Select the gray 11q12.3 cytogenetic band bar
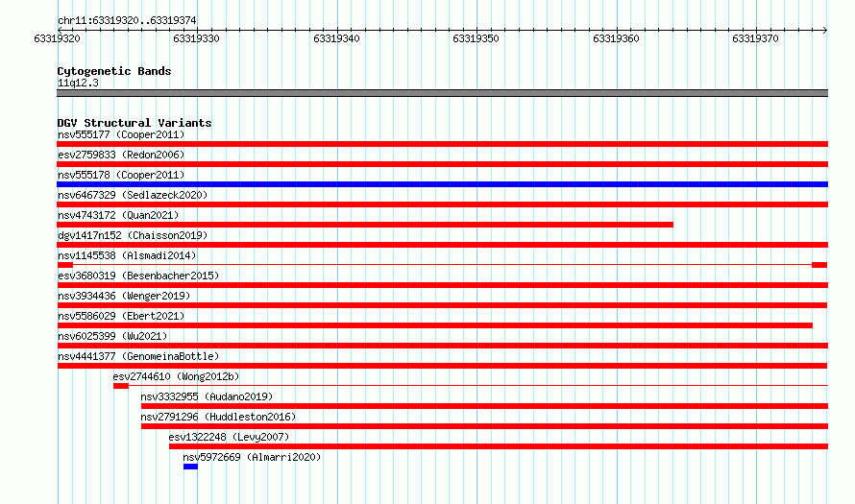 point(442,93)
